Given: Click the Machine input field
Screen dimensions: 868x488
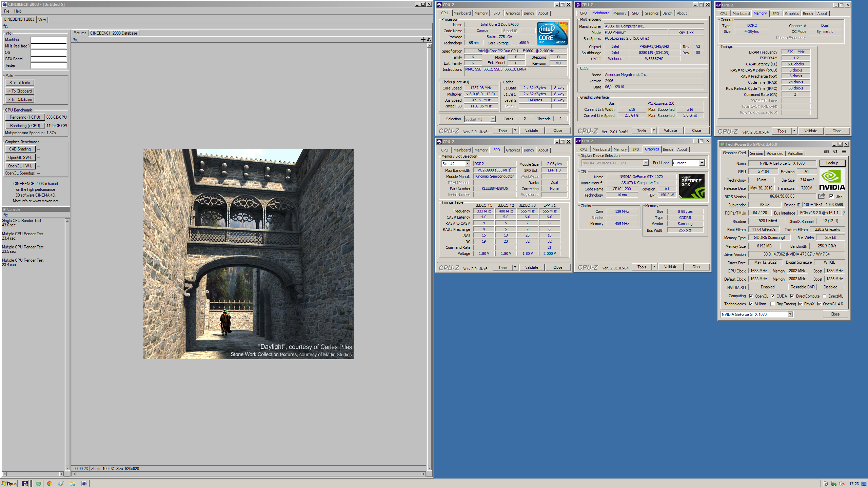Looking at the screenshot, I should coord(48,40).
